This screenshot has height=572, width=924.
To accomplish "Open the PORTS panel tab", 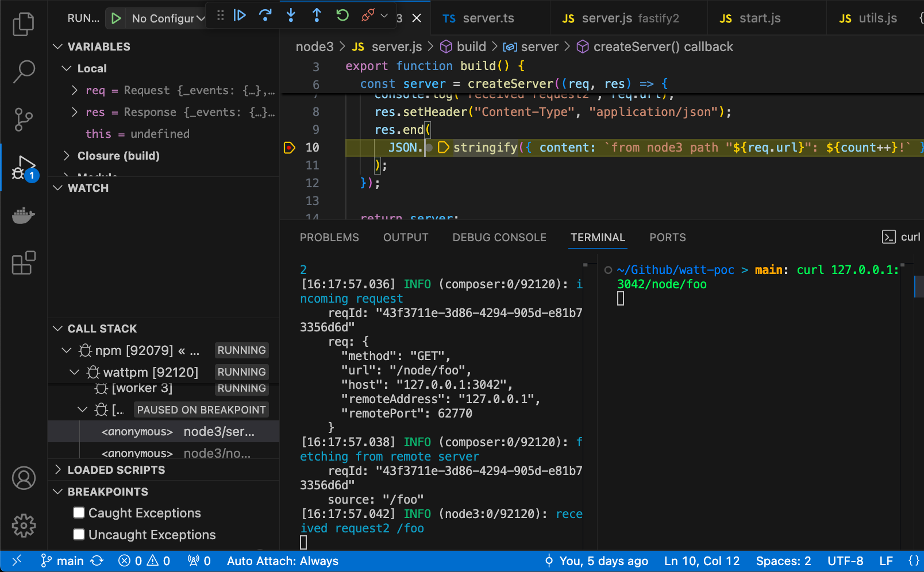I will coord(668,237).
